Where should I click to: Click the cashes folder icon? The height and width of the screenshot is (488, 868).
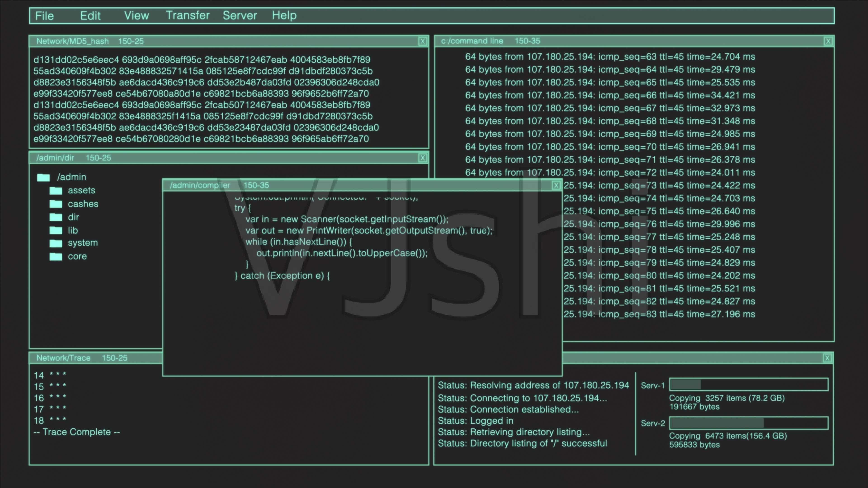pos(56,204)
